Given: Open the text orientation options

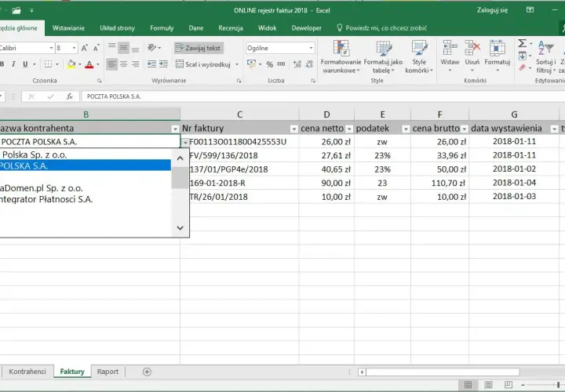Looking at the screenshot, I should (x=154, y=48).
